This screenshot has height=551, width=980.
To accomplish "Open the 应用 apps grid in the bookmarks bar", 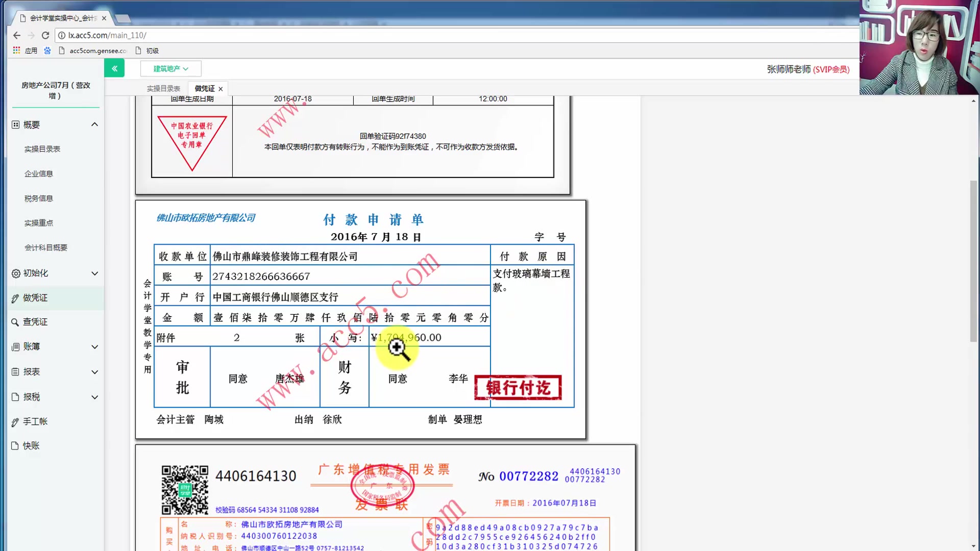I will [x=17, y=51].
